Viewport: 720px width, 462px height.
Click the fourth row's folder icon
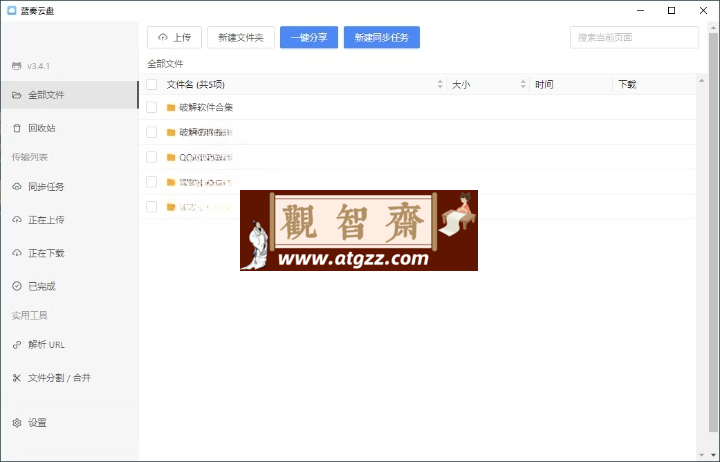171,182
